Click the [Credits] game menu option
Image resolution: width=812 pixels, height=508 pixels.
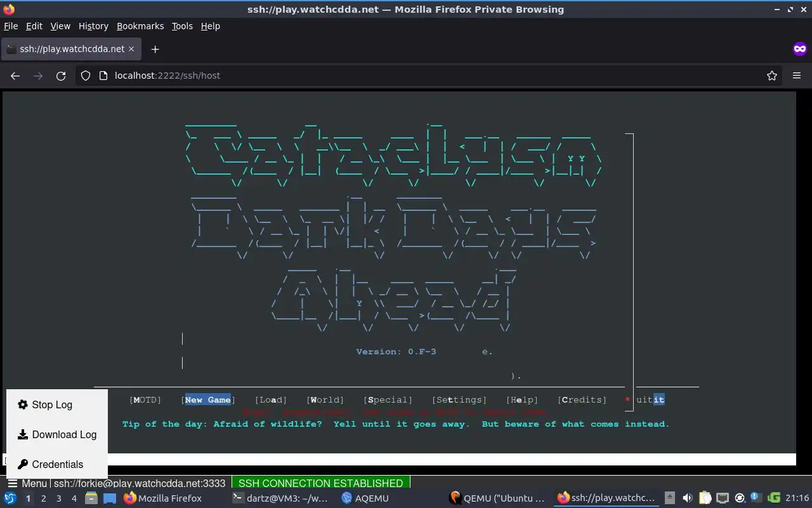tap(582, 399)
